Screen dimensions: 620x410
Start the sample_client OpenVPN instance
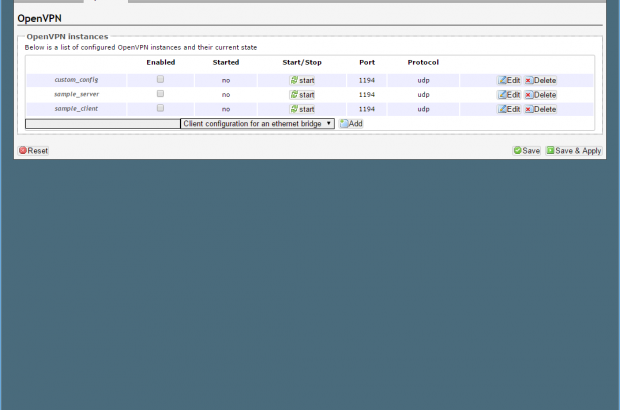[x=302, y=109]
